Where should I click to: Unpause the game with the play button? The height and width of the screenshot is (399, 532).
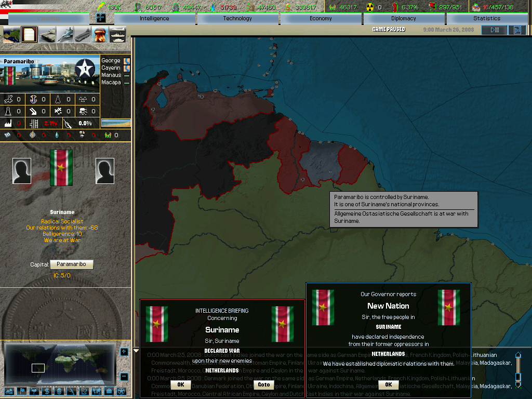[493, 30]
